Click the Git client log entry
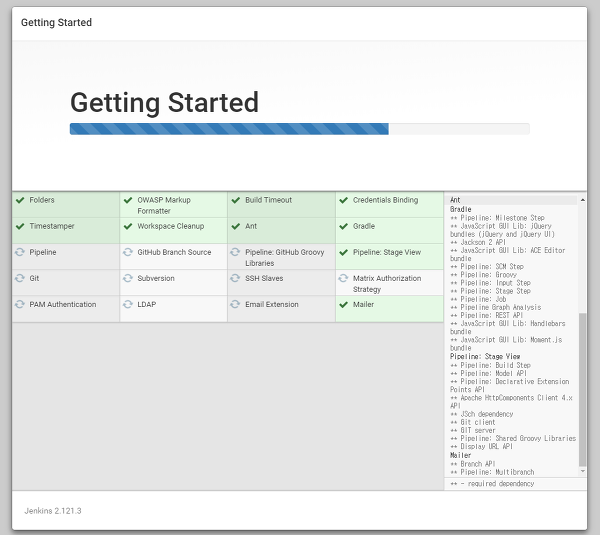Screen dimensions: 600x535 coord(473,422)
